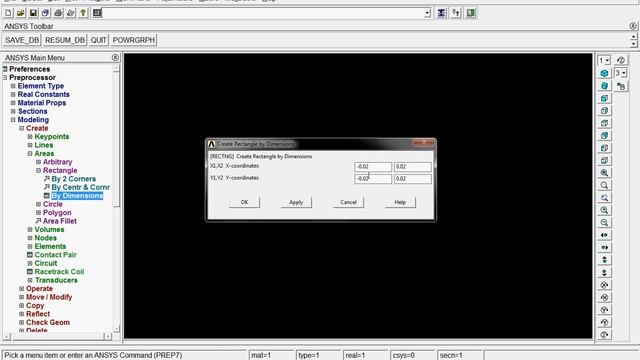This screenshot has width=640, height=360.
Task: Expand the Operate node
Action: tap(22, 289)
